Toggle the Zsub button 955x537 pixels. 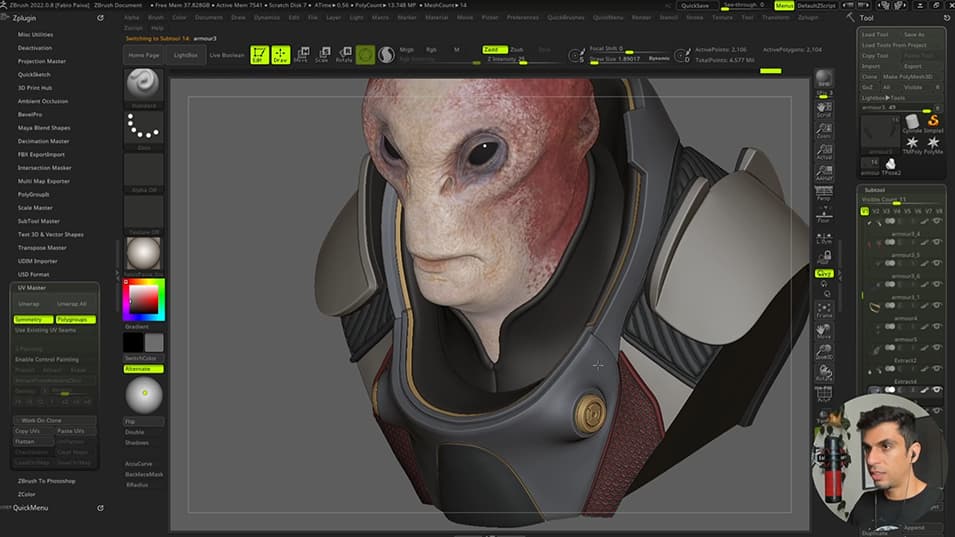tap(516, 49)
